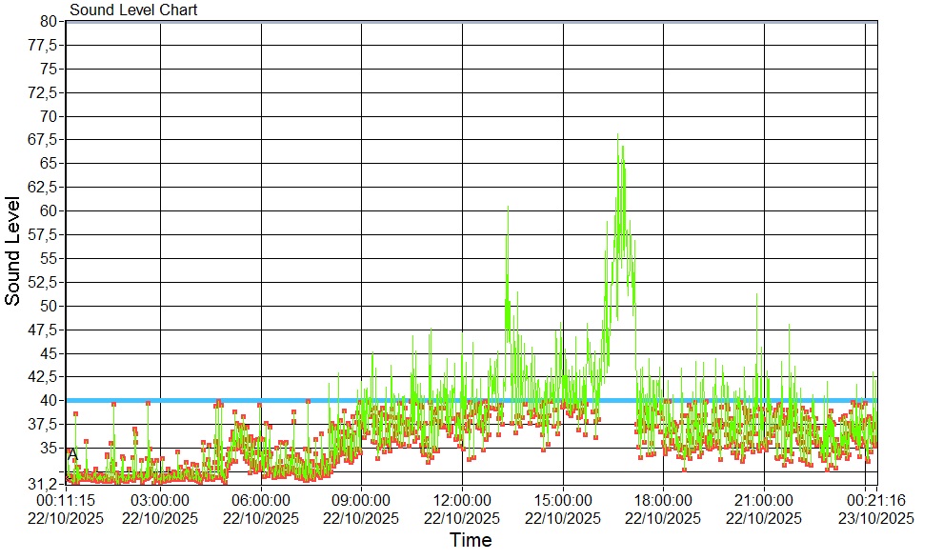Click the green spike after 21:00 near 51 dB

click(x=757, y=297)
